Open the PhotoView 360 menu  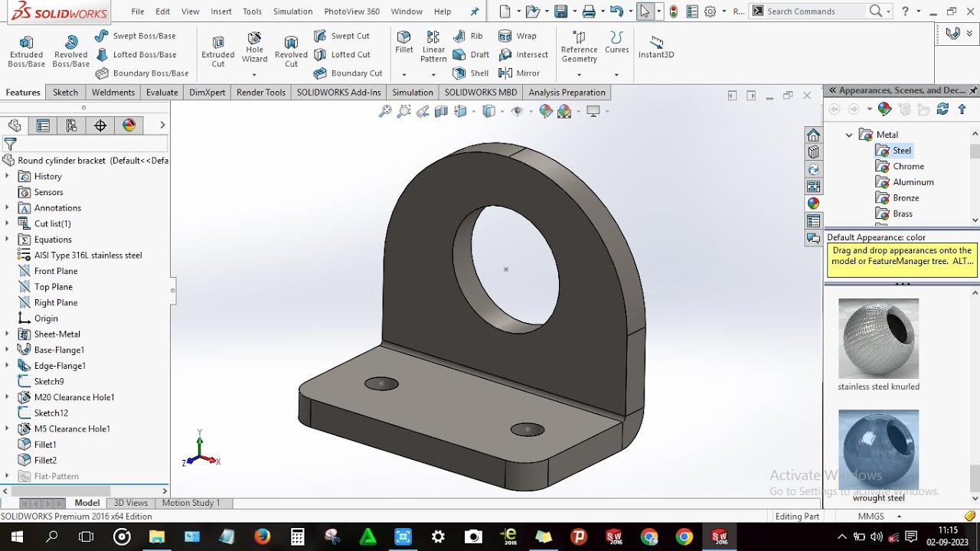[351, 11]
